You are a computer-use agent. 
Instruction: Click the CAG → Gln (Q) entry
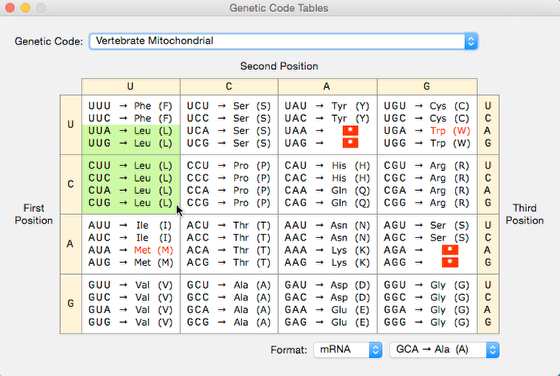(x=327, y=203)
